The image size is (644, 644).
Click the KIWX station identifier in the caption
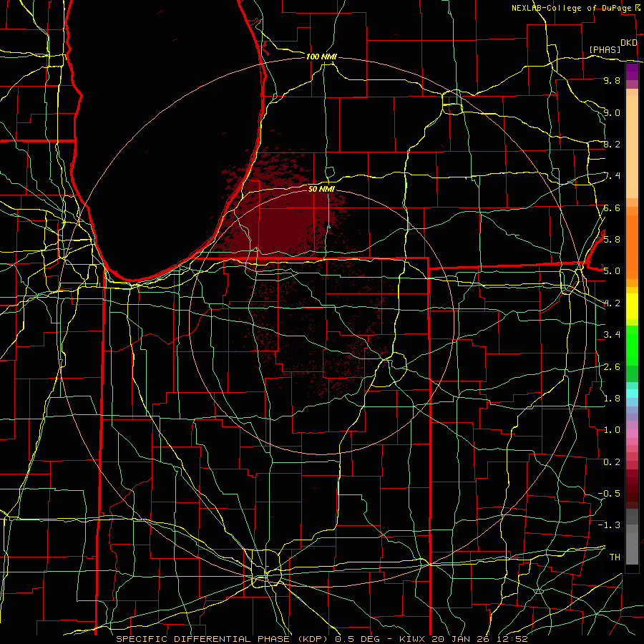click(x=412, y=639)
